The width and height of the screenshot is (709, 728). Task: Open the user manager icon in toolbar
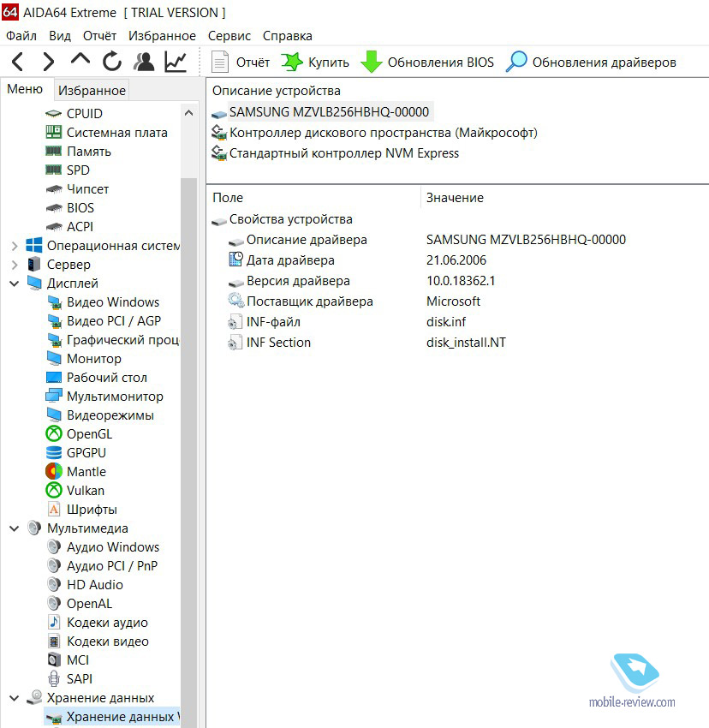point(144,62)
